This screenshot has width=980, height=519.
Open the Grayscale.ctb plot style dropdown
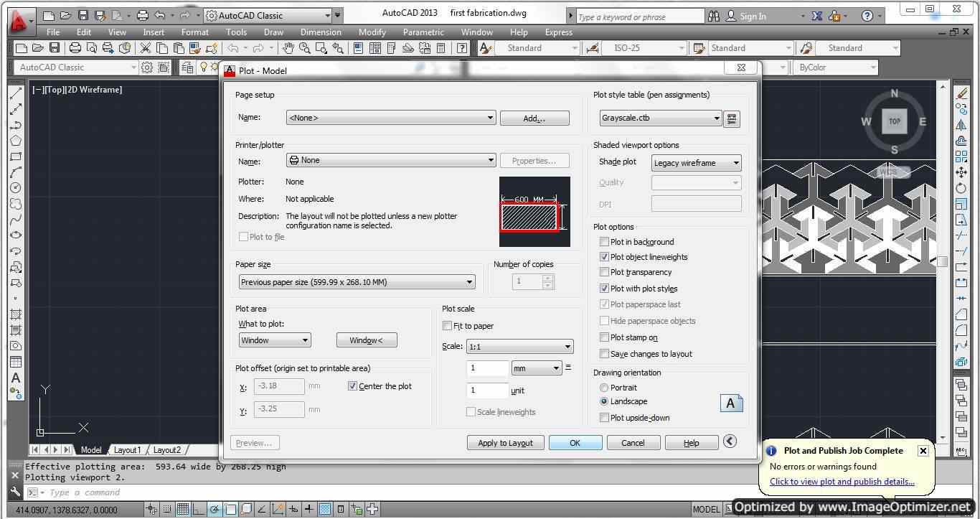pos(661,118)
